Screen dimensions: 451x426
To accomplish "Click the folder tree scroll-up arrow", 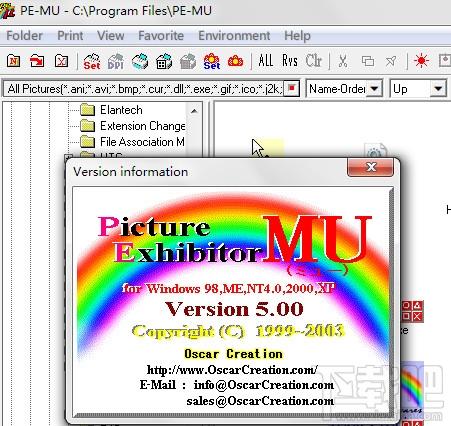I will click(x=194, y=110).
